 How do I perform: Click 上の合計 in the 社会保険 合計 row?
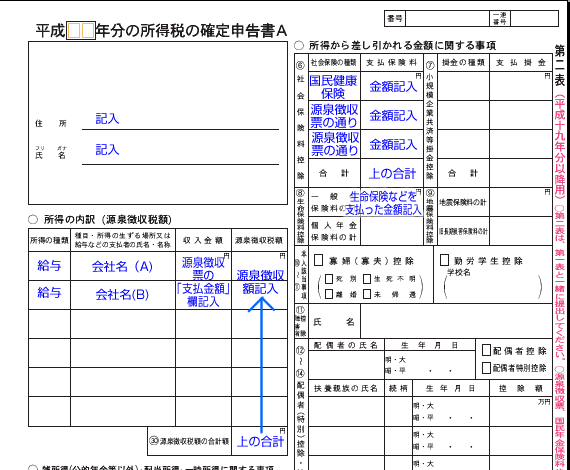pyautogui.click(x=392, y=173)
